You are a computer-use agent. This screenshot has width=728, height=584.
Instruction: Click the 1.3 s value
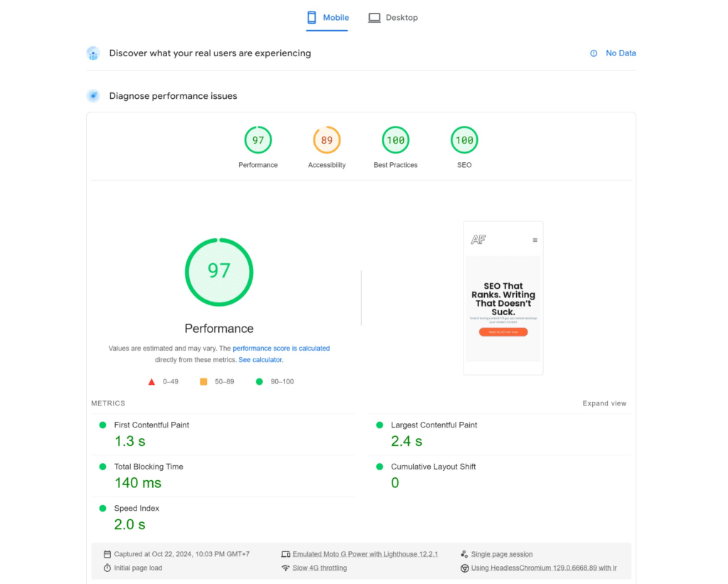pos(130,441)
